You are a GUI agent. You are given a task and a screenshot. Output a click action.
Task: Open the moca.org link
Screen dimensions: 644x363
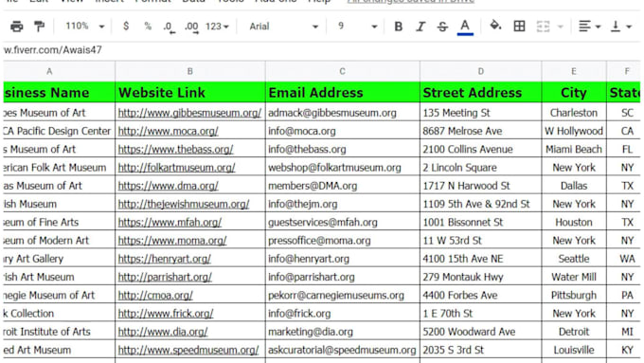tap(168, 131)
